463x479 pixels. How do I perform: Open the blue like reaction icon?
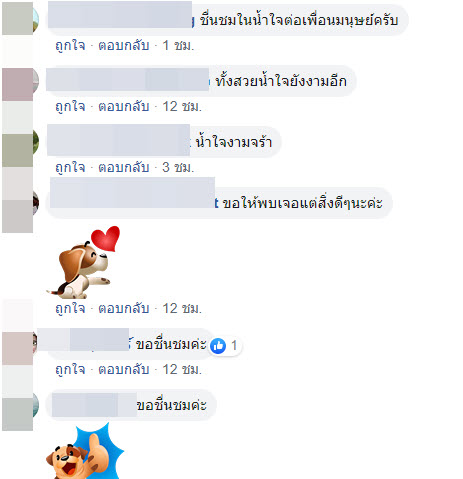click(218, 346)
